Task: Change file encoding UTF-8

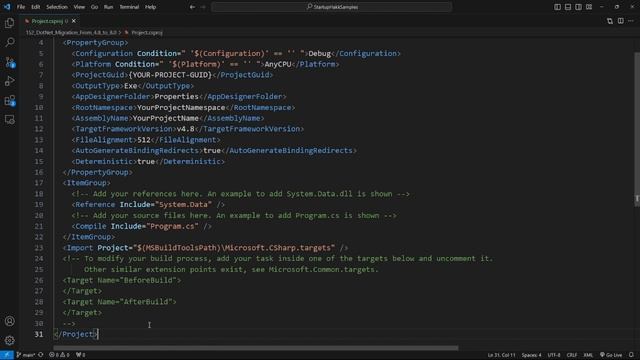Action: point(554,355)
